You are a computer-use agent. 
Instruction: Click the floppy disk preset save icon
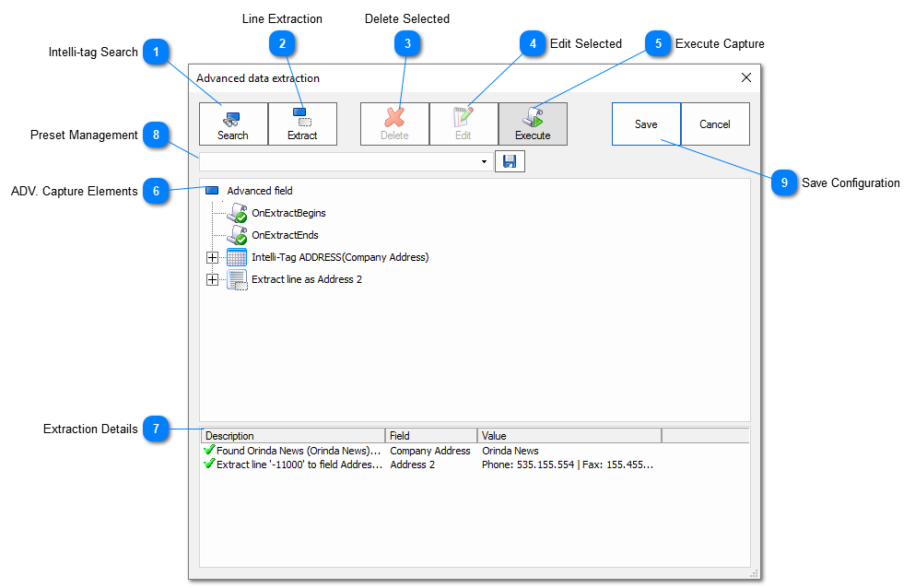coord(510,160)
